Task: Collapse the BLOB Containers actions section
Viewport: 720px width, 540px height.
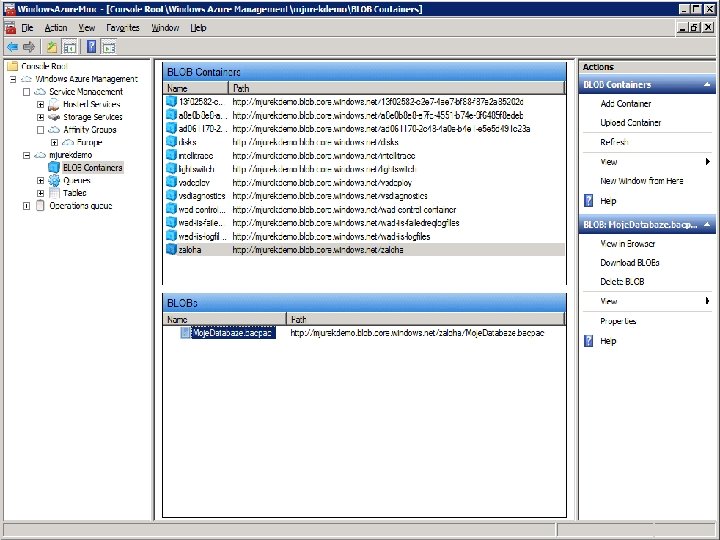Action: [x=707, y=84]
